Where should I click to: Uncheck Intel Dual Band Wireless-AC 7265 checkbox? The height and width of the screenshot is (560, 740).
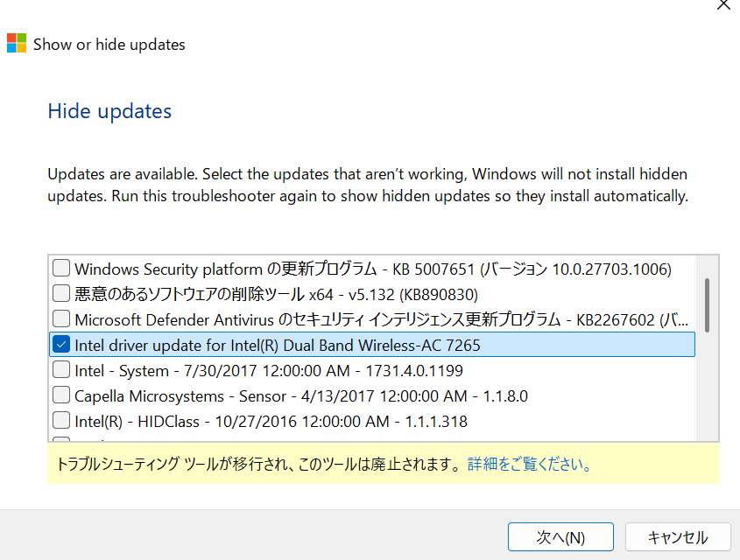coord(61,344)
